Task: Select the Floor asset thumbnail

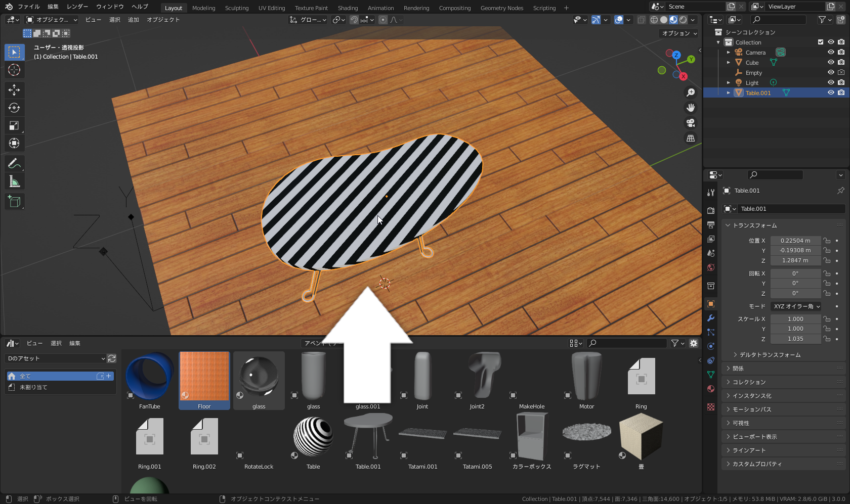Action: [204, 381]
